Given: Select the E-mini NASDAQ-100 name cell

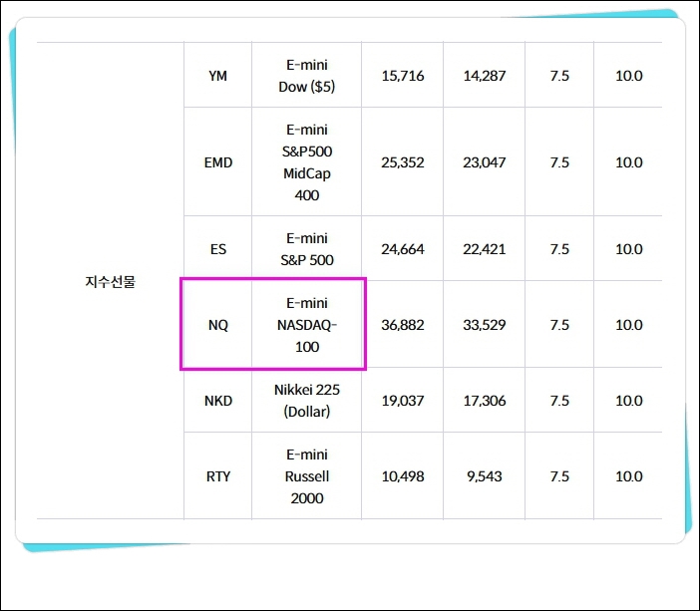Looking at the screenshot, I should [307, 325].
